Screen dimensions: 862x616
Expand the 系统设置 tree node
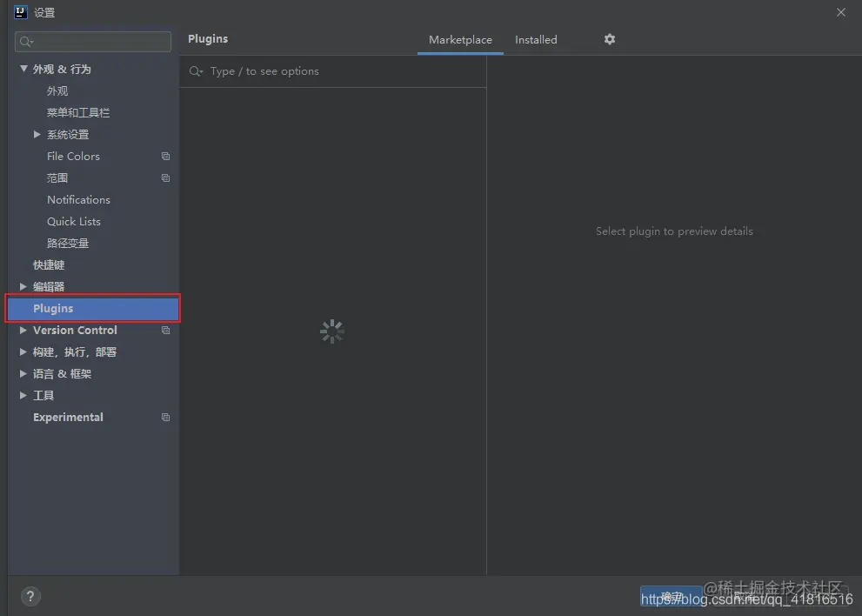pos(37,134)
